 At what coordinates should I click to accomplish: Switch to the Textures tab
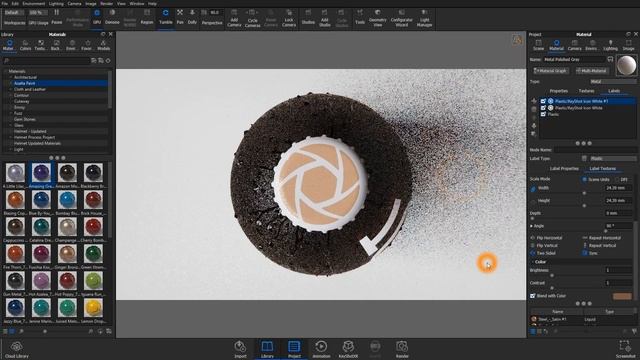(586, 91)
